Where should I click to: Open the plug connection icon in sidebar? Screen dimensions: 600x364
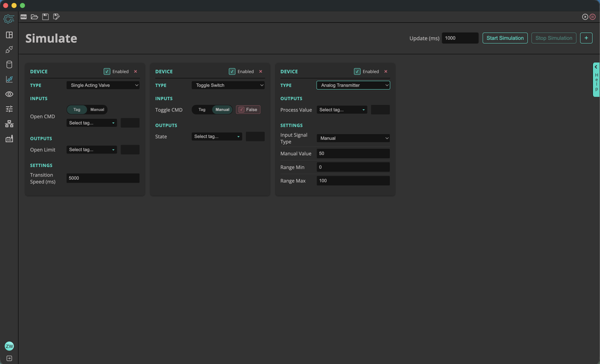pos(9,50)
